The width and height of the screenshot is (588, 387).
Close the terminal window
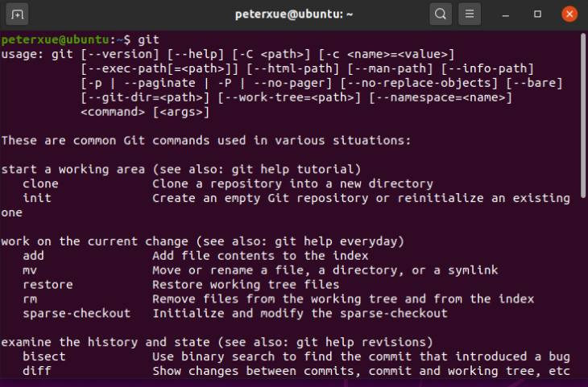point(569,14)
